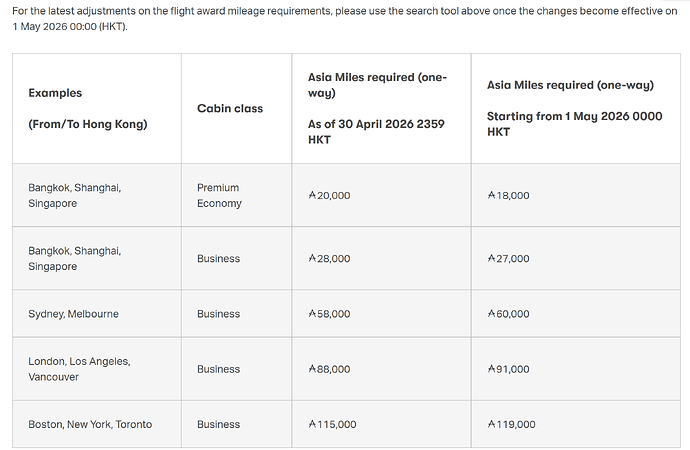Image resolution: width=690 pixels, height=450 pixels.
Task: Click the Examples column header
Action: [x=56, y=93]
